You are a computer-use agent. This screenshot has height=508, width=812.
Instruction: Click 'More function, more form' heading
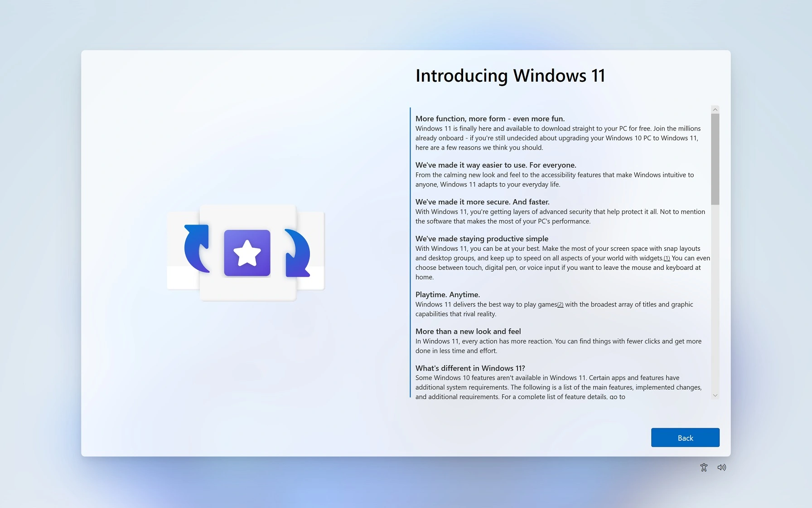(x=490, y=119)
